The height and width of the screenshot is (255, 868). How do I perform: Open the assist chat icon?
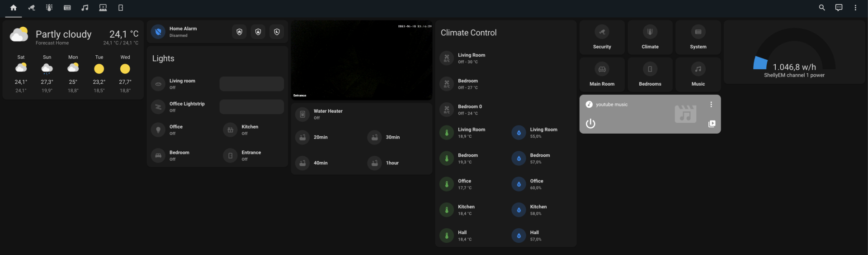point(839,8)
